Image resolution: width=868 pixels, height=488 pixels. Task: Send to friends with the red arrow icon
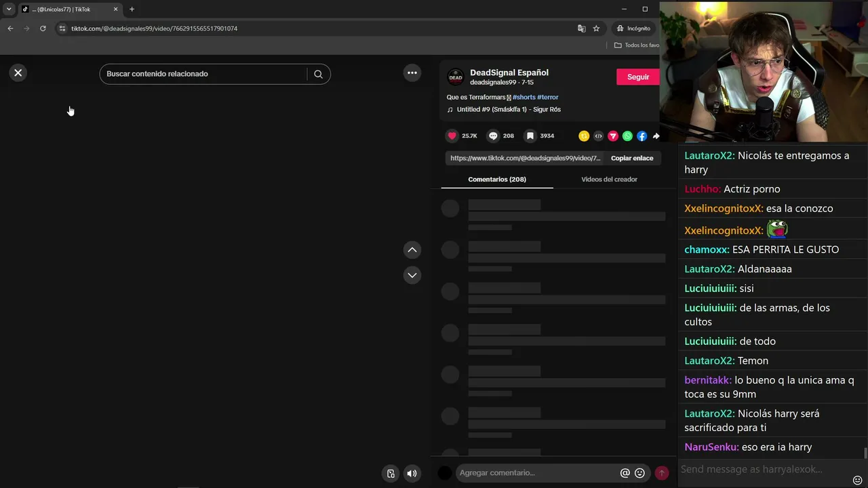click(x=613, y=136)
